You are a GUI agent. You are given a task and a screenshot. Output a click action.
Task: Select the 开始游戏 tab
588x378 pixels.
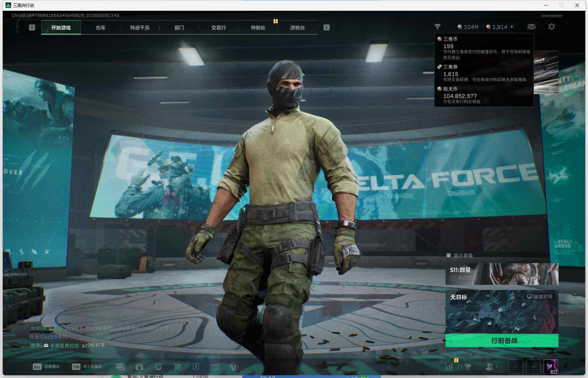[61, 27]
